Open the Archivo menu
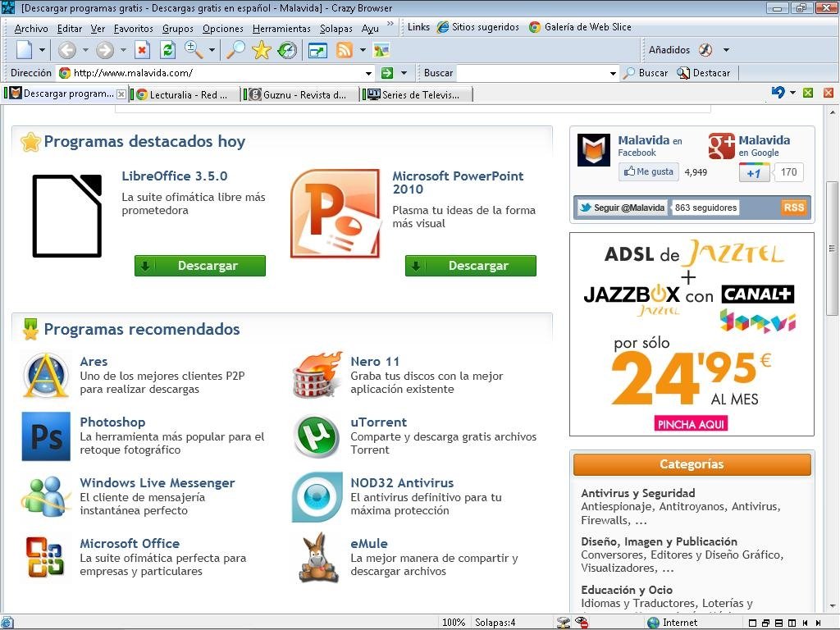840x630 pixels. point(31,29)
